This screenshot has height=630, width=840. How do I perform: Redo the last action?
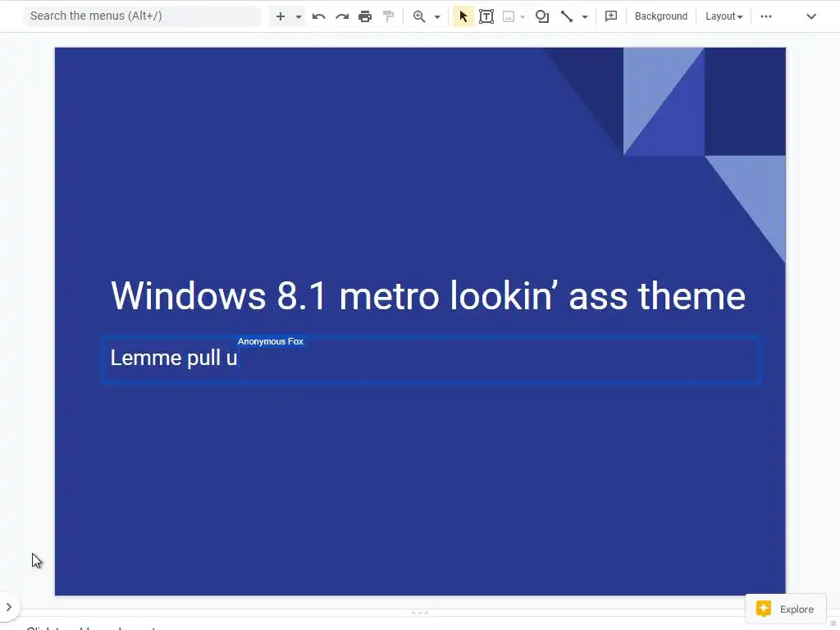coord(342,16)
